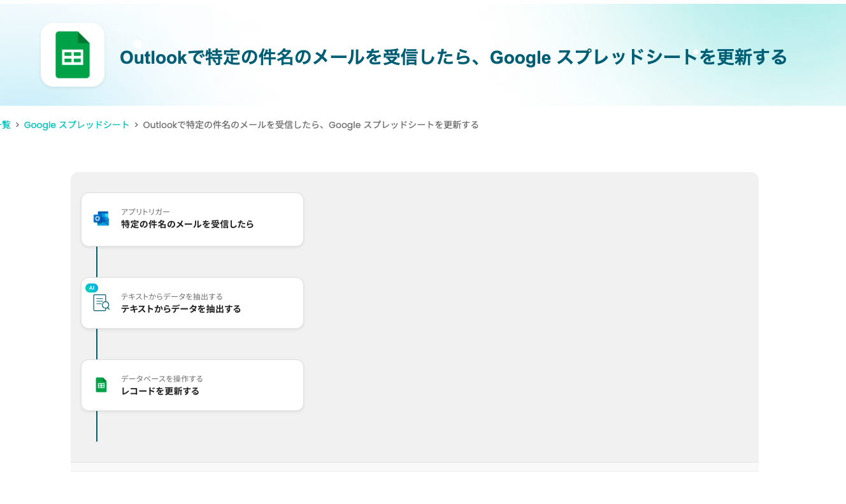
Task: Click the document magnifier icon for text extraction
Action: [101, 303]
